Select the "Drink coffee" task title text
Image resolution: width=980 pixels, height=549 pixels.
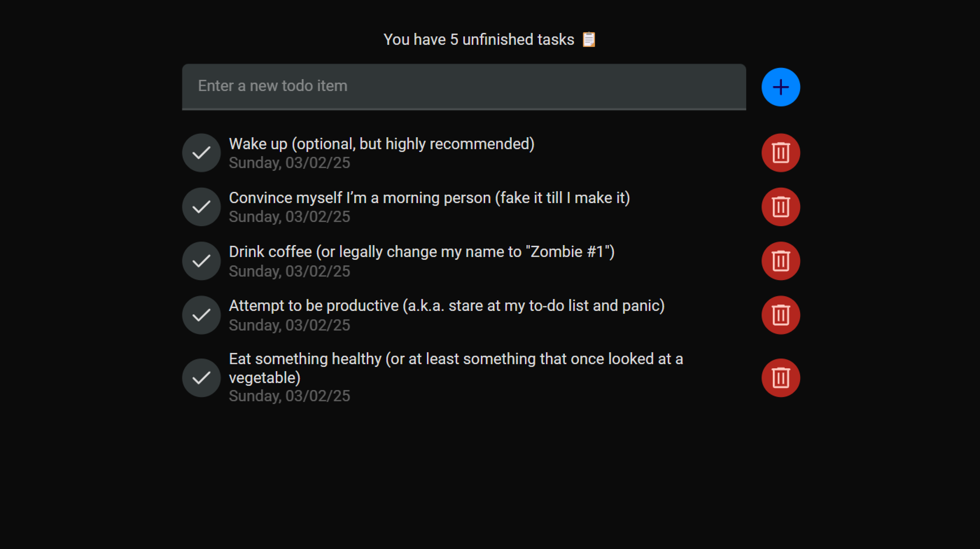click(x=422, y=252)
